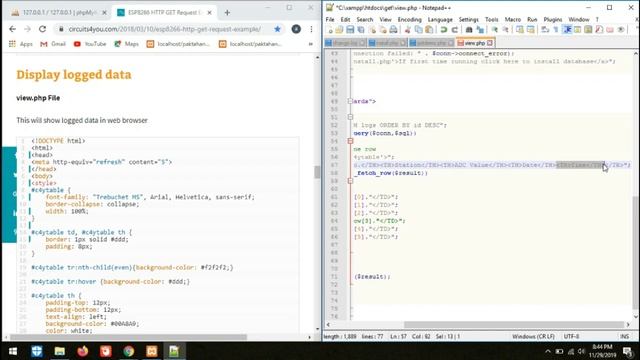
Task: Click the Cut scissors icon in Notepad++
Action: (x=407, y=29)
